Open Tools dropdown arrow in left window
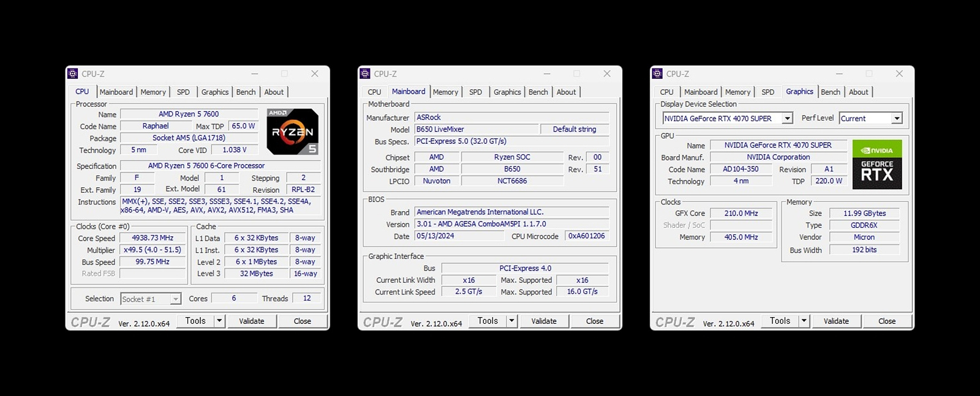The height and width of the screenshot is (396, 980). click(219, 321)
